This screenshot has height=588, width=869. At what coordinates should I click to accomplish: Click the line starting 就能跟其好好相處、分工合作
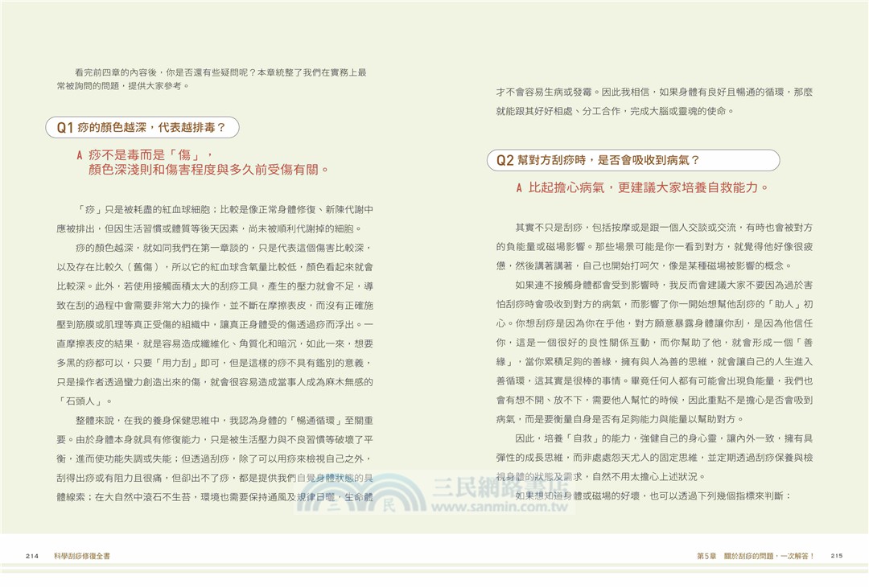point(616,111)
